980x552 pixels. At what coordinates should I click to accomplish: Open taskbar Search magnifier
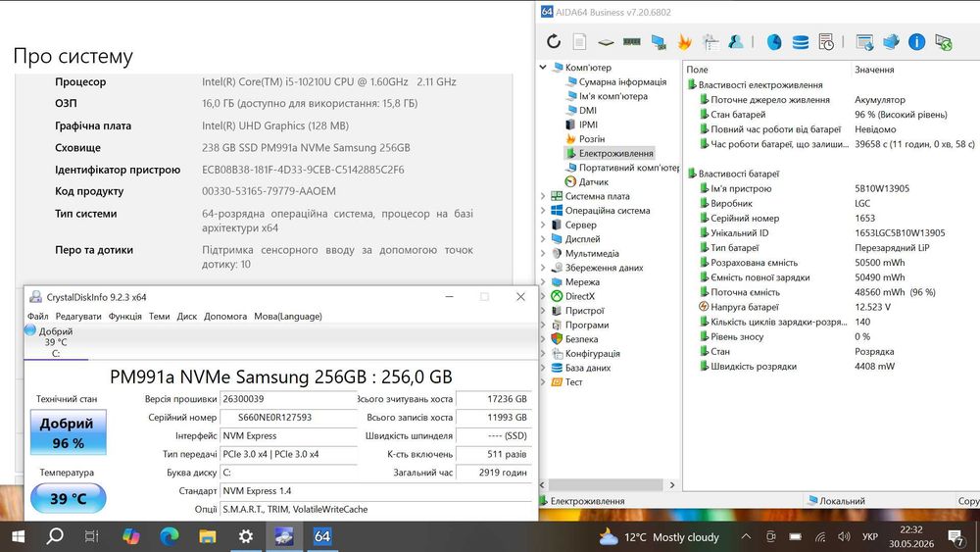pyautogui.click(x=55, y=536)
